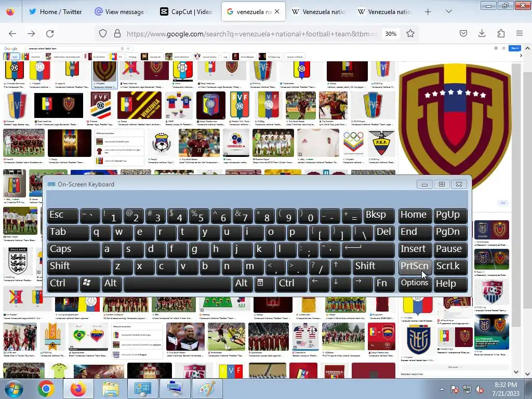Toggle the ScrLk key on-screen
The width and height of the screenshot is (532, 399).
(450, 267)
